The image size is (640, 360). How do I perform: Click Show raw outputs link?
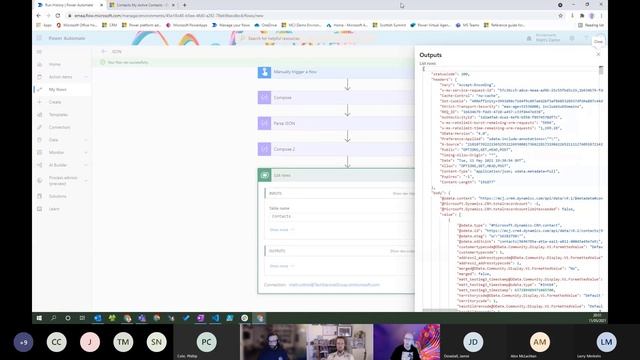coord(402,251)
